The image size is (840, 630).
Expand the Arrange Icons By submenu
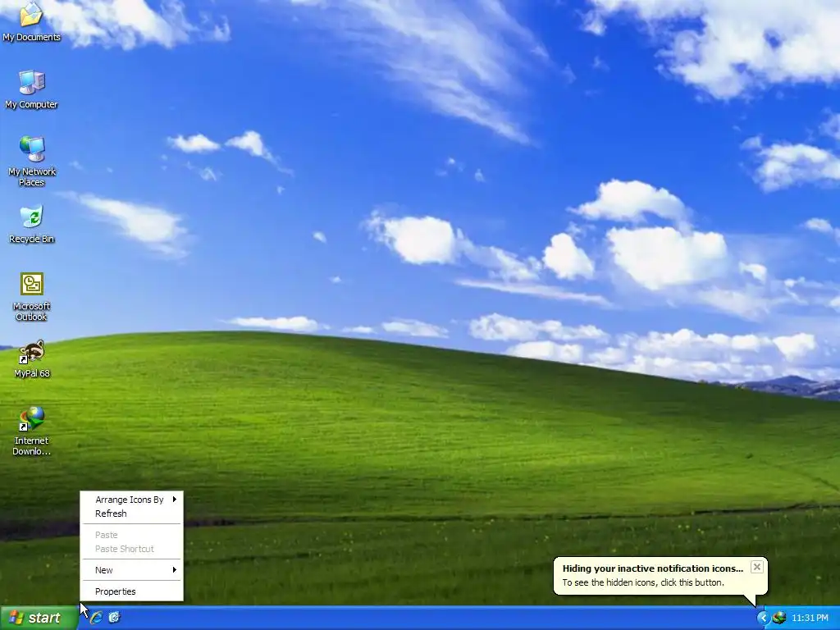point(132,500)
